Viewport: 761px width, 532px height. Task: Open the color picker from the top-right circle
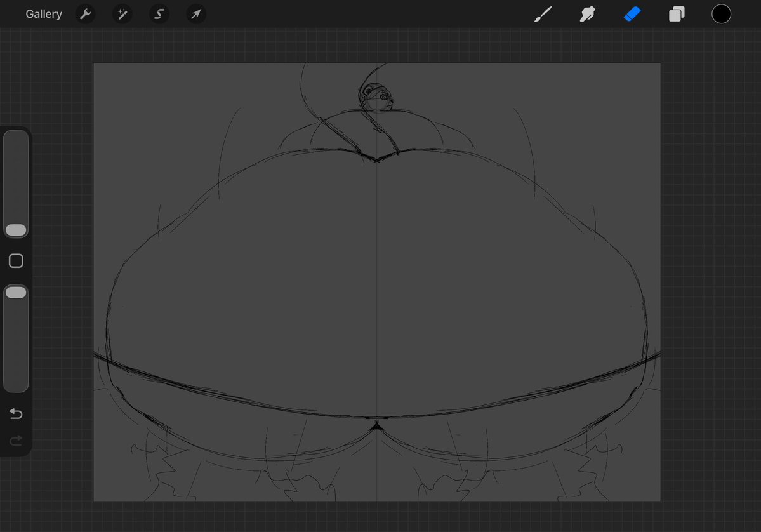pyautogui.click(x=722, y=13)
